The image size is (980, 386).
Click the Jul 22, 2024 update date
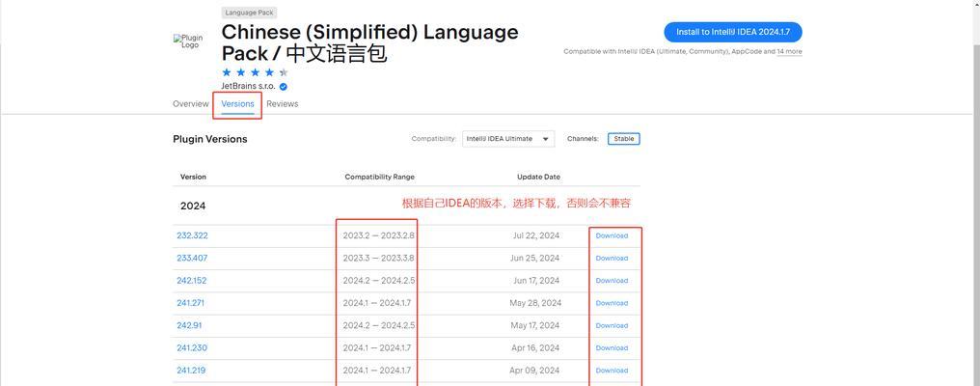(x=536, y=235)
